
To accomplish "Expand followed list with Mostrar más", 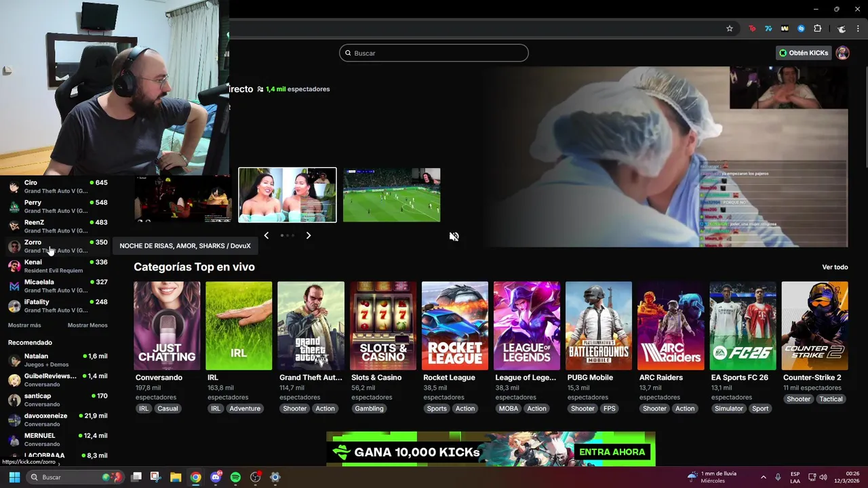I will tap(24, 325).
